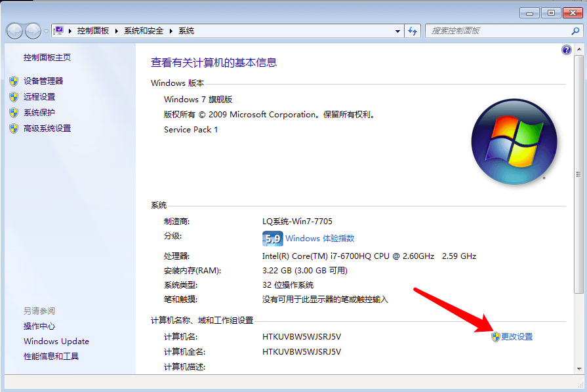Click 计算机名 value HTKUVBW5WJSRJ5V
This screenshot has width=587, height=392.
pos(302,337)
